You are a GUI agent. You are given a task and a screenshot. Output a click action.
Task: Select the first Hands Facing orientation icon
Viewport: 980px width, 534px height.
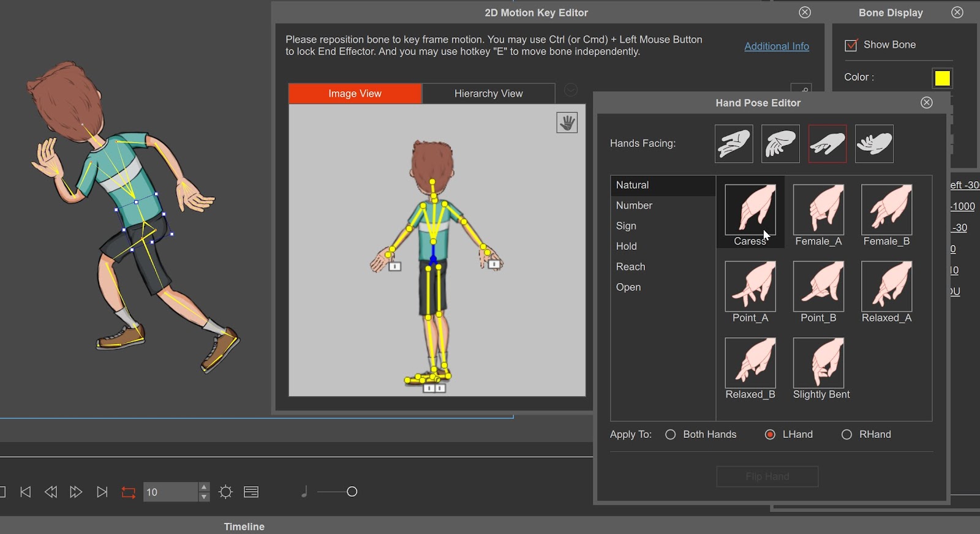pos(733,144)
